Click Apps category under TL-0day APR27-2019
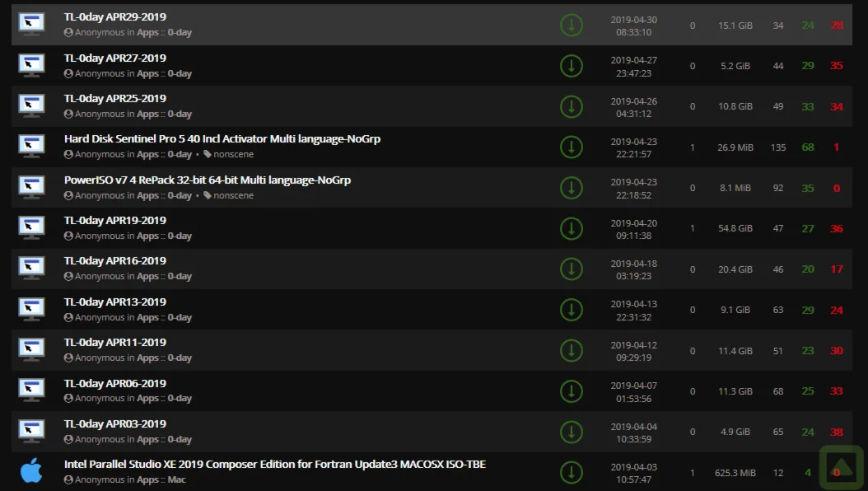The width and height of the screenshot is (868, 491). pos(147,73)
